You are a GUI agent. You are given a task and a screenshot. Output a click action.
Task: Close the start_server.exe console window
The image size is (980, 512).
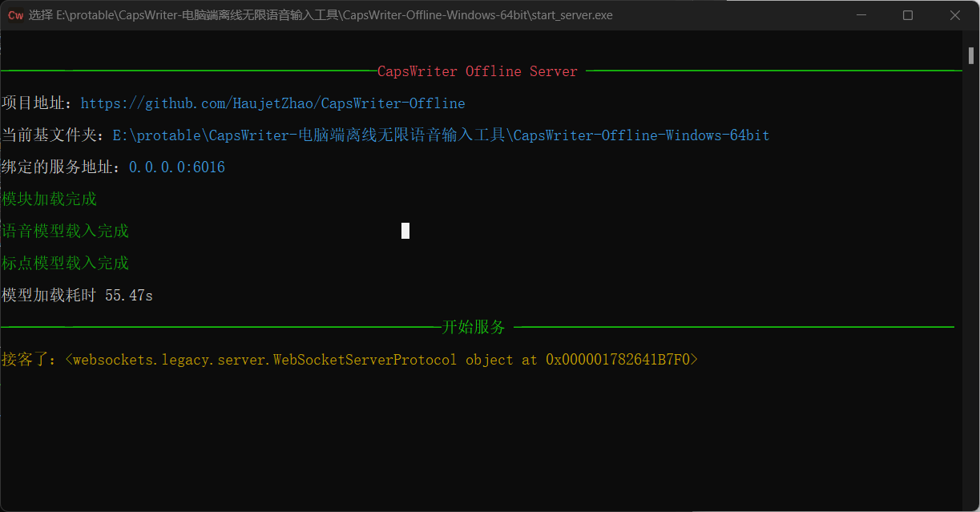pyautogui.click(x=955, y=15)
